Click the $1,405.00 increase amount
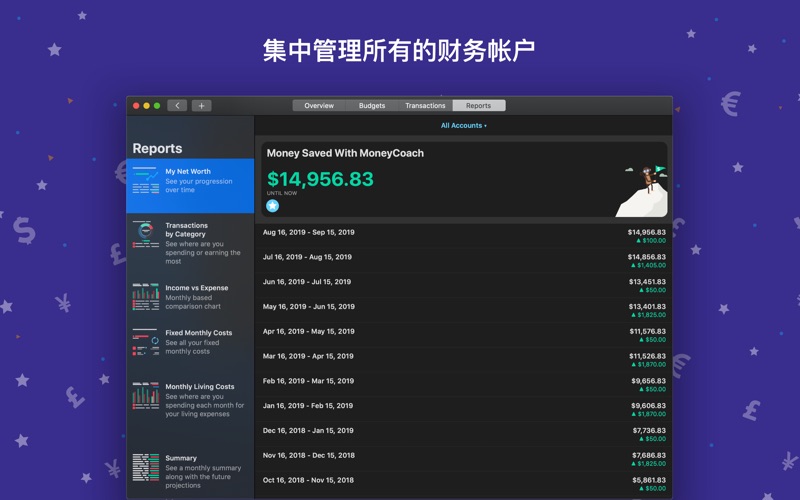Image resolution: width=800 pixels, height=500 pixels. pos(648,265)
